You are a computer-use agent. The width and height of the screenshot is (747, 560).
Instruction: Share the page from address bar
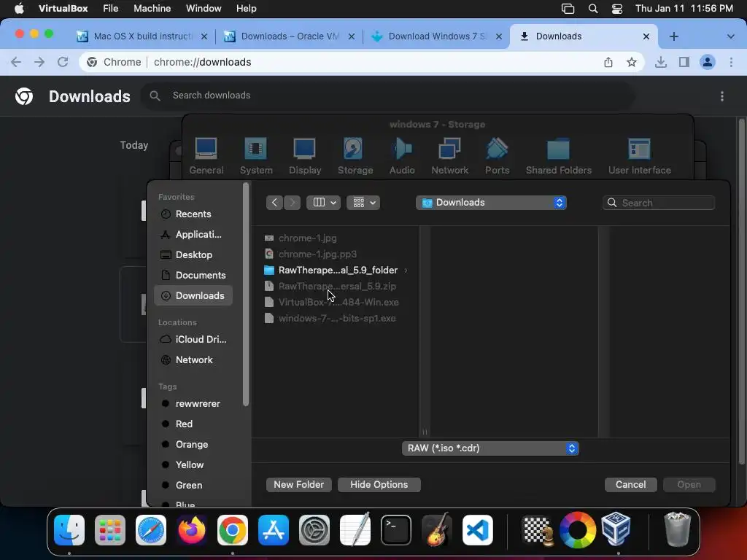click(608, 62)
